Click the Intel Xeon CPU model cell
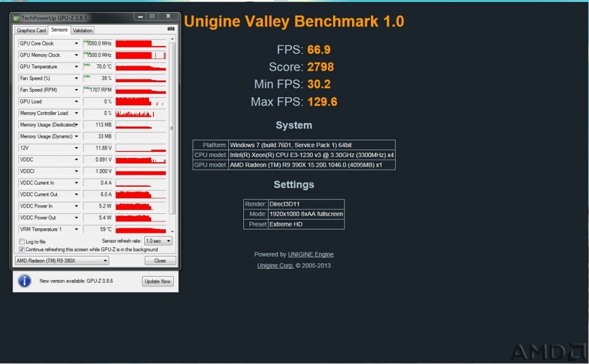Screen dimensions: 589x364 [x=312, y=155]
